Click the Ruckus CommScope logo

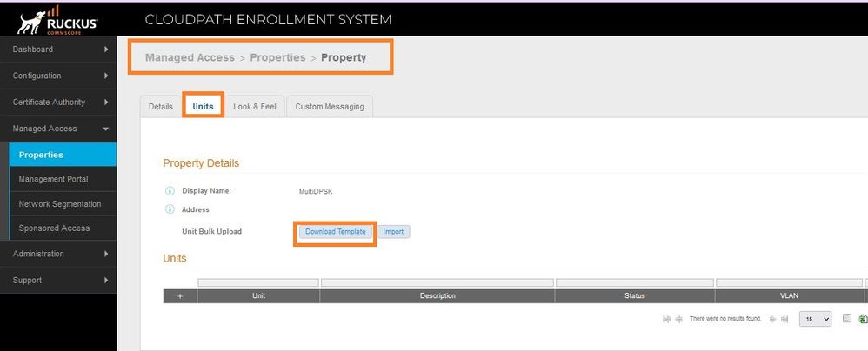pyautogui.click(x=57, y=20)
